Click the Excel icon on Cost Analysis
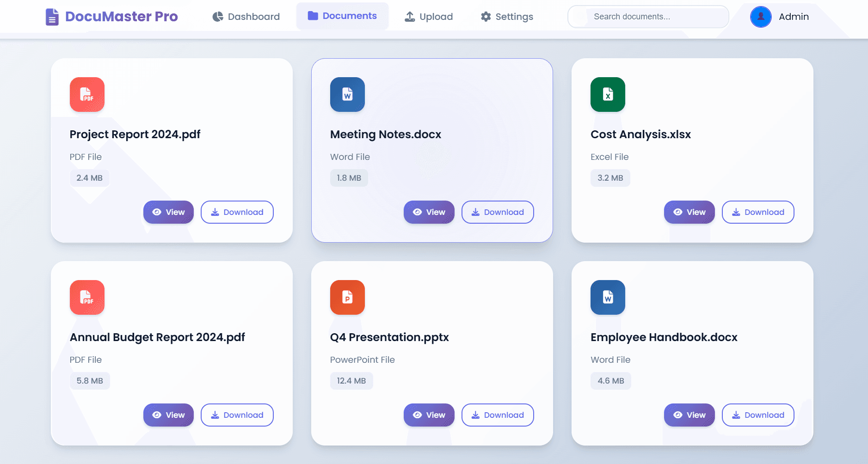The height and width of the screenshot is (464, 868). click(x=608, y=94)
